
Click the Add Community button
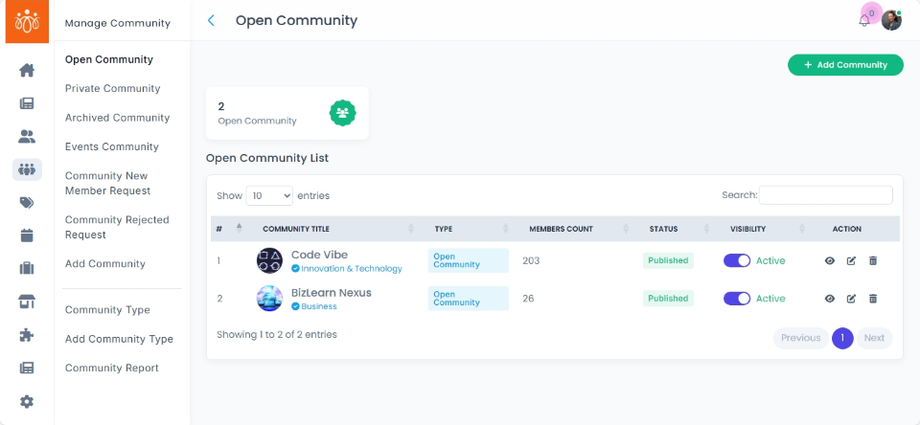(845, 65)
